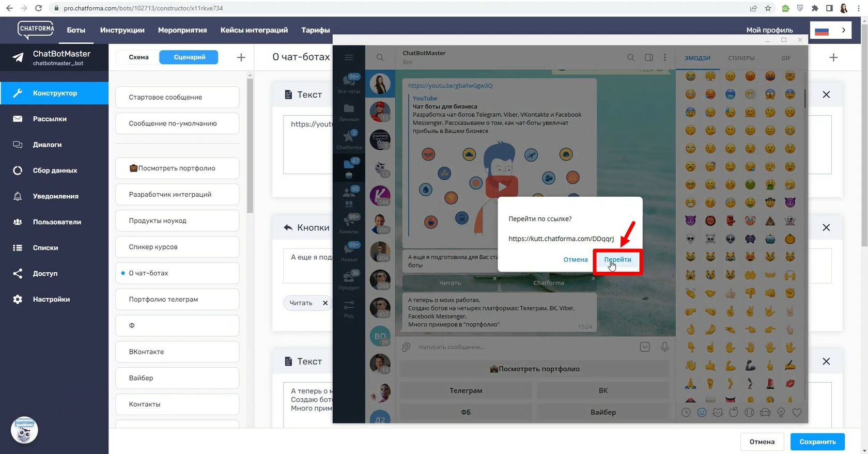The height and width of the screenshot is (454, 868).
Task: Save changes with Сохранить button
Action: (817, 442)
